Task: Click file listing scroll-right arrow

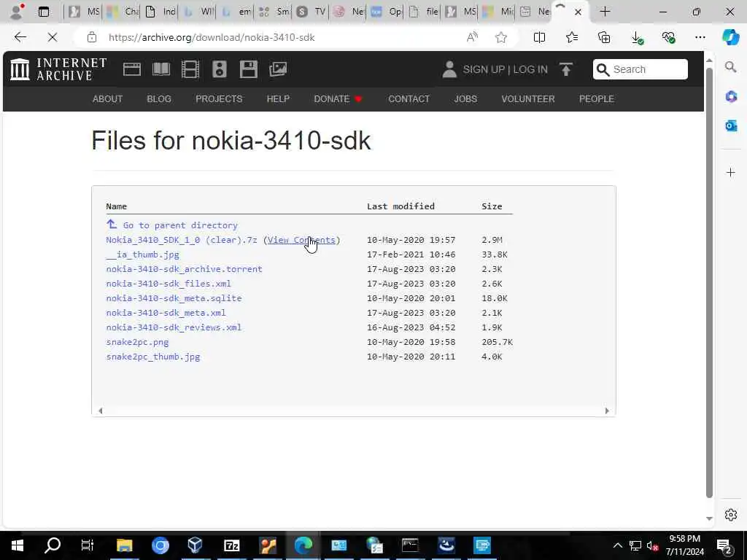Action: coord(607,411)
